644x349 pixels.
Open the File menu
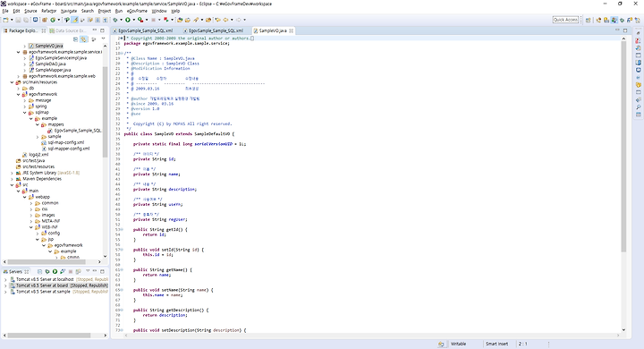point(5,11)
